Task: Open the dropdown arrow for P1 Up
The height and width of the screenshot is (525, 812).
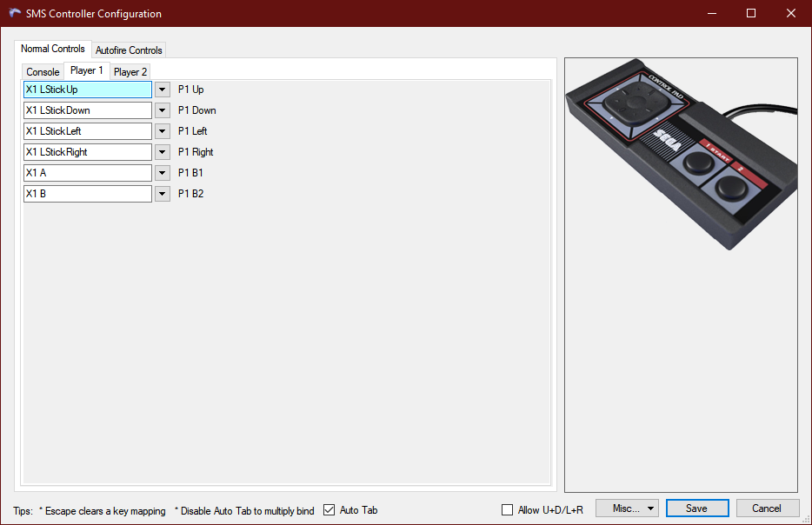Action: [162, 90]
